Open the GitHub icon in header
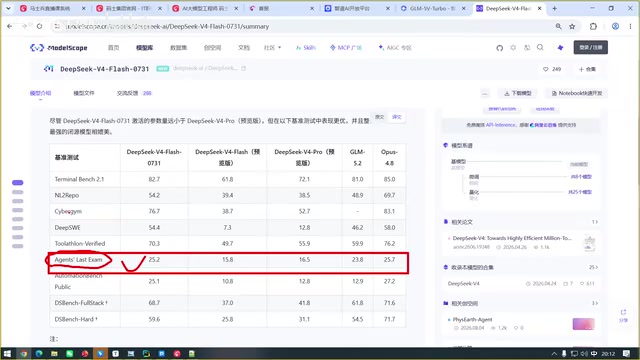Viewport: 640px width, 360px height. click(x=500, y=48)
